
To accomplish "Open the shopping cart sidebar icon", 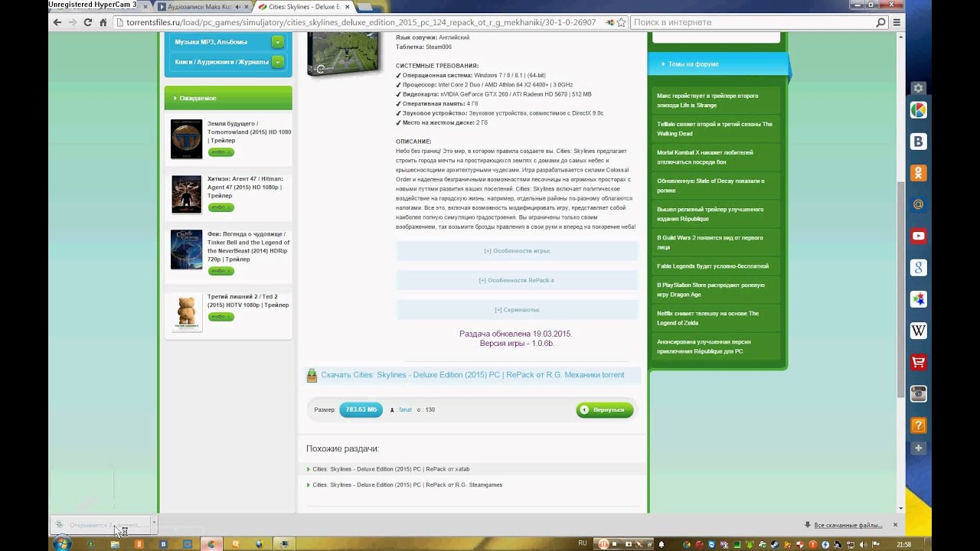I will tap(919, 361).
